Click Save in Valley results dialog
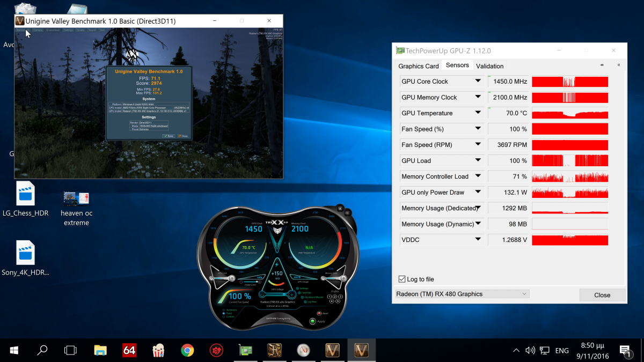This screenshot has width=644, height=362. pos(167,136)
